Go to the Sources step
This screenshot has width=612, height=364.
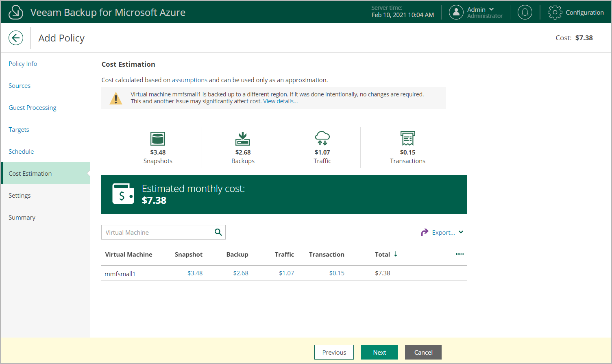(x=20, y=86)
